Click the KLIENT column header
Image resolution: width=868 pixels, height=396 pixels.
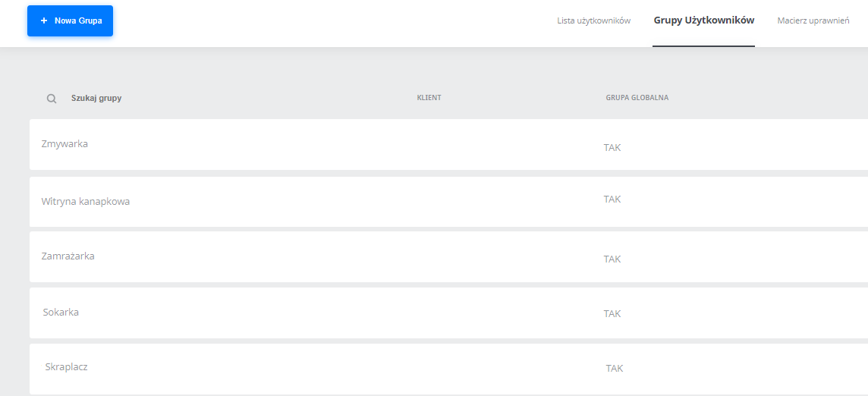click(x=429, y=98)
